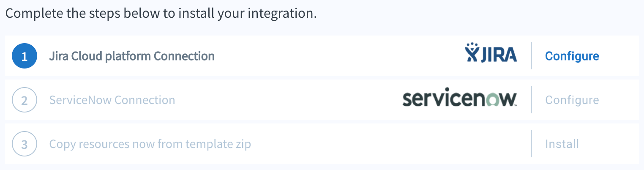Click the green 'o' in ServiceNow logo

[x=495, y=100]
